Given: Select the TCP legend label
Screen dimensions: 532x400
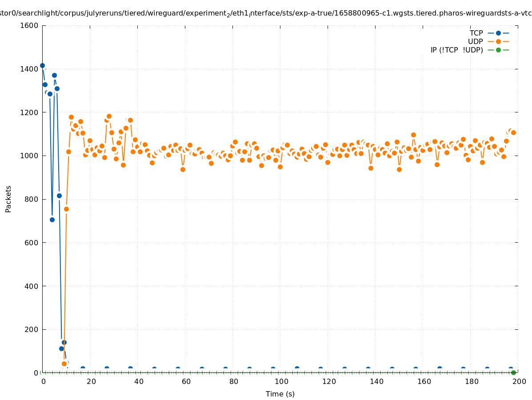Looking at the screenshot, I should point(476,33).
